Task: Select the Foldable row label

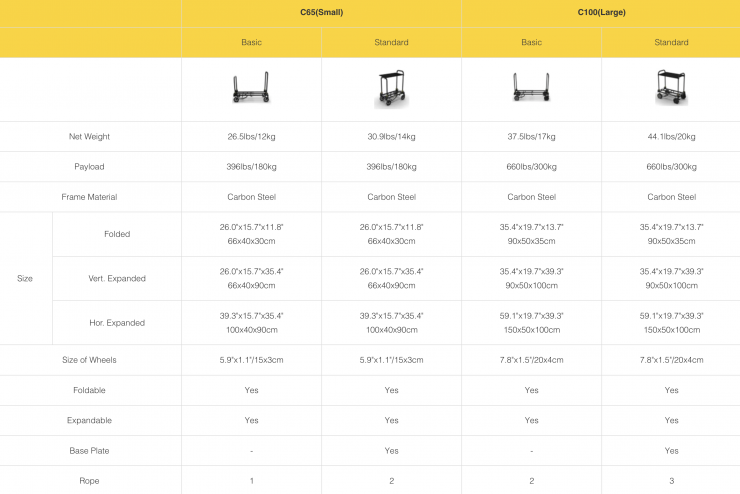Action: 90,391
